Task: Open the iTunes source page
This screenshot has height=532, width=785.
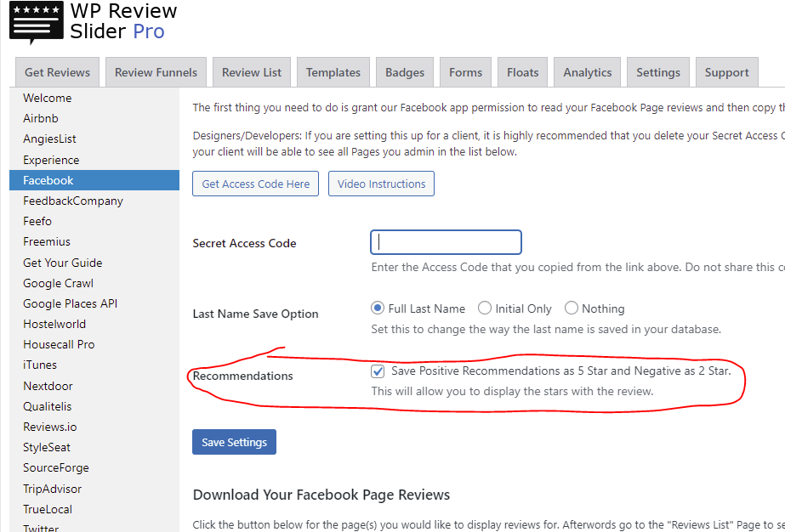Action: point(94,365)
